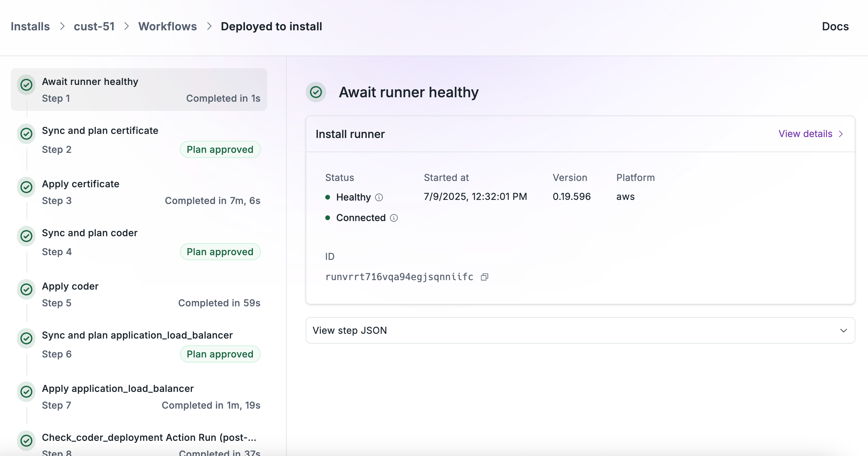Screen dimensions: 868x456
Task: Select Apply application_load_balancer step
Action: pos(139,397)
